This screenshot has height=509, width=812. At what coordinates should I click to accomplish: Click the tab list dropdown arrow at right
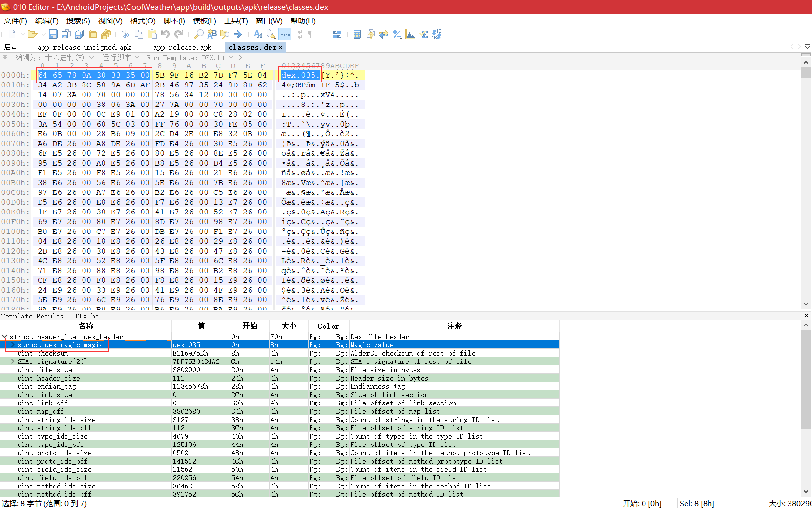click(807, 47)
